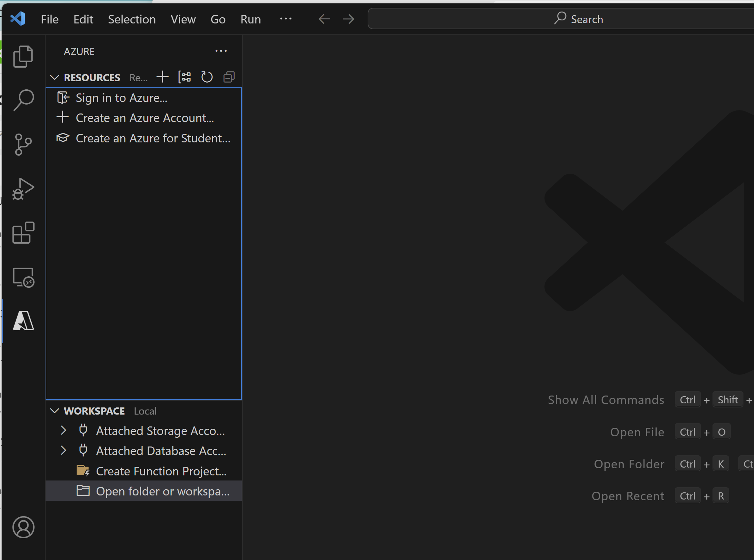
Task: Open Run and Debug view
Action: click(23, 189)
